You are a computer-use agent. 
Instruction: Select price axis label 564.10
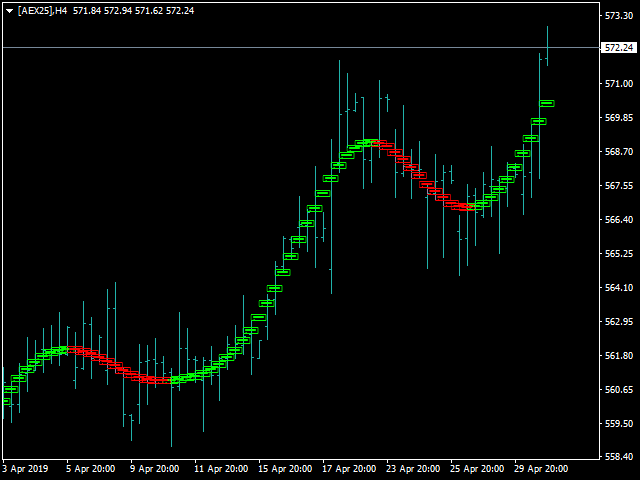[619, 288]
